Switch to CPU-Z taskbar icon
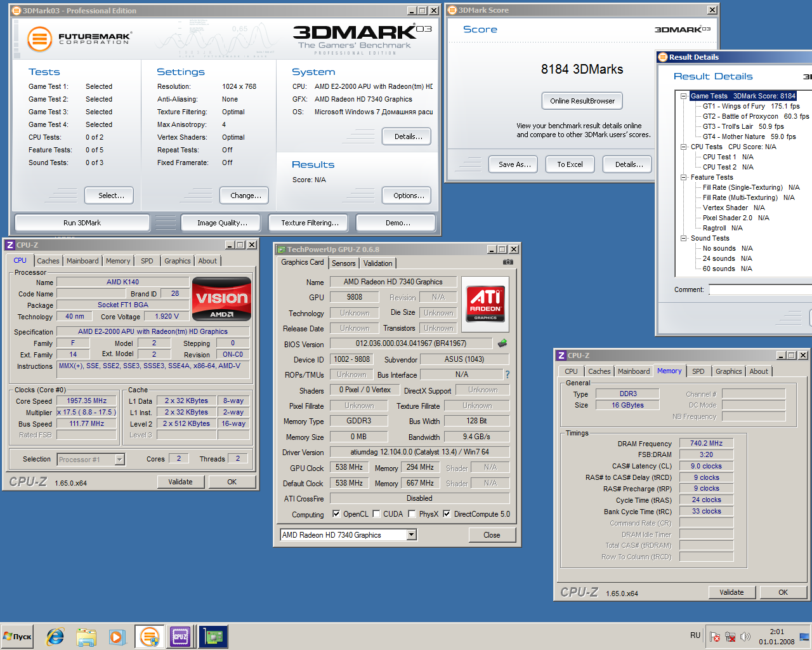The image size is (812, 650). tap(180, 637)
